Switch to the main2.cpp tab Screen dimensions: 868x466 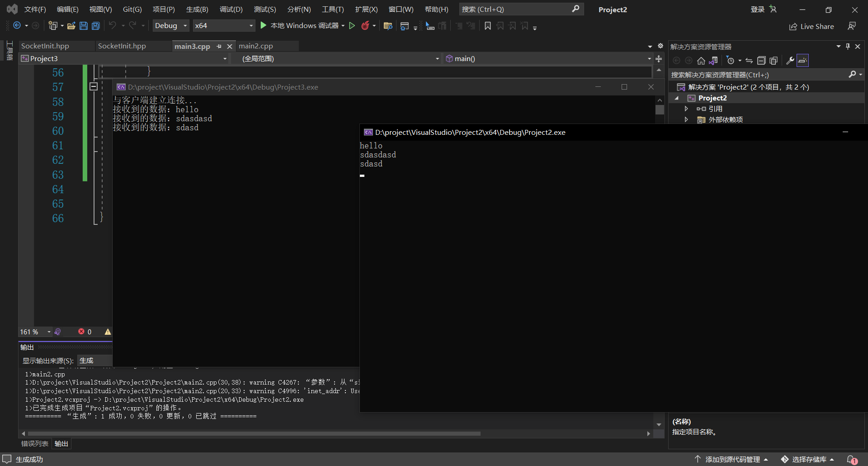pos(256,46)
